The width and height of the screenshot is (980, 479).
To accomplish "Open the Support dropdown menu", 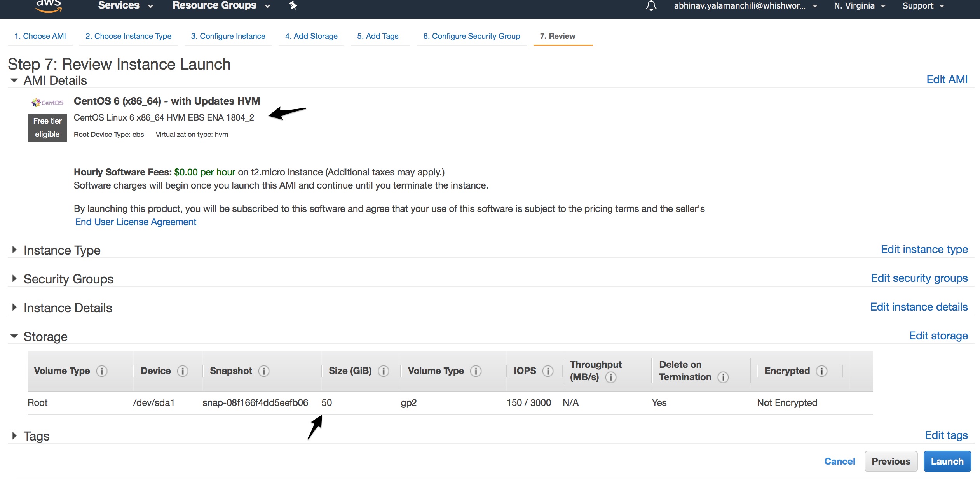I will click(923, 6).
